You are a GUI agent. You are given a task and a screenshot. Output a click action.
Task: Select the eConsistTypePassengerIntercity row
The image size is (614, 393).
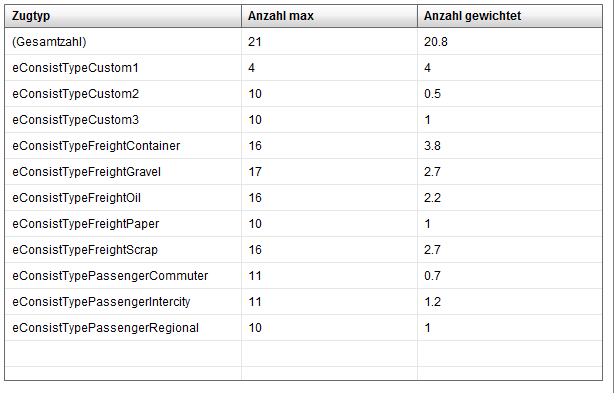point(303,302)
